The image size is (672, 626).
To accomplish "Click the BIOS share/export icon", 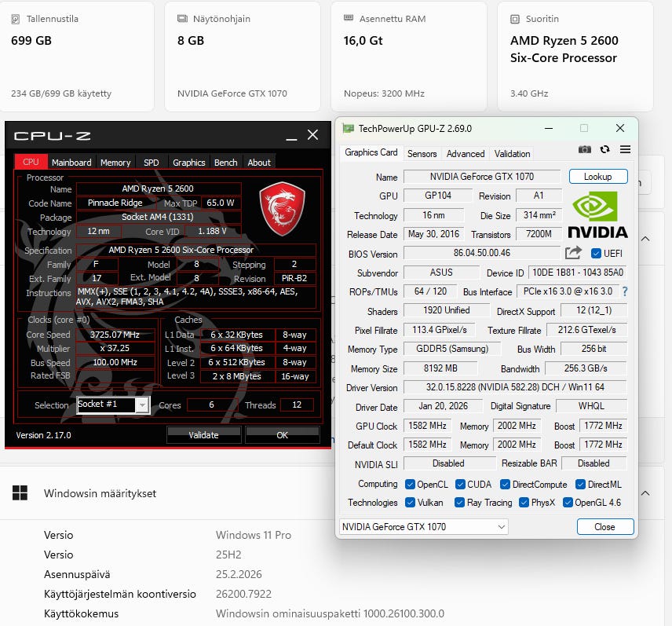I will pyautogui.click(x=573, y=253).
